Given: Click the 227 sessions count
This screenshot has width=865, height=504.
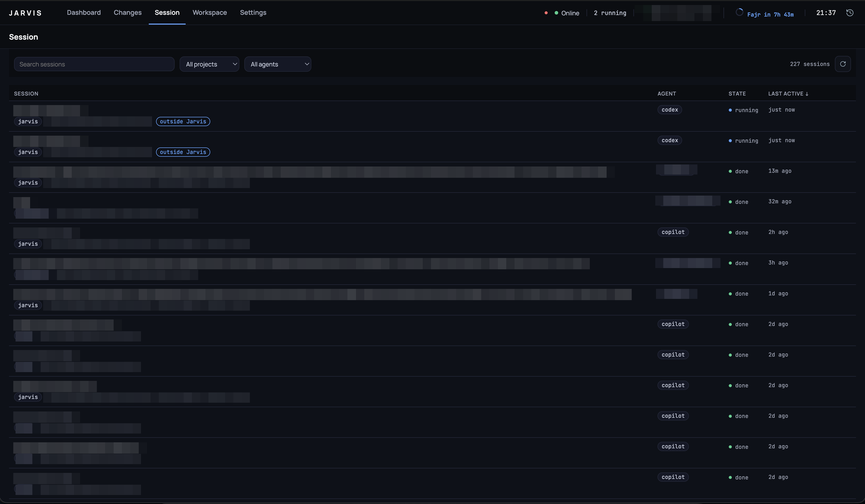Looking at the screenshot, I should click(x=810, y=64).
